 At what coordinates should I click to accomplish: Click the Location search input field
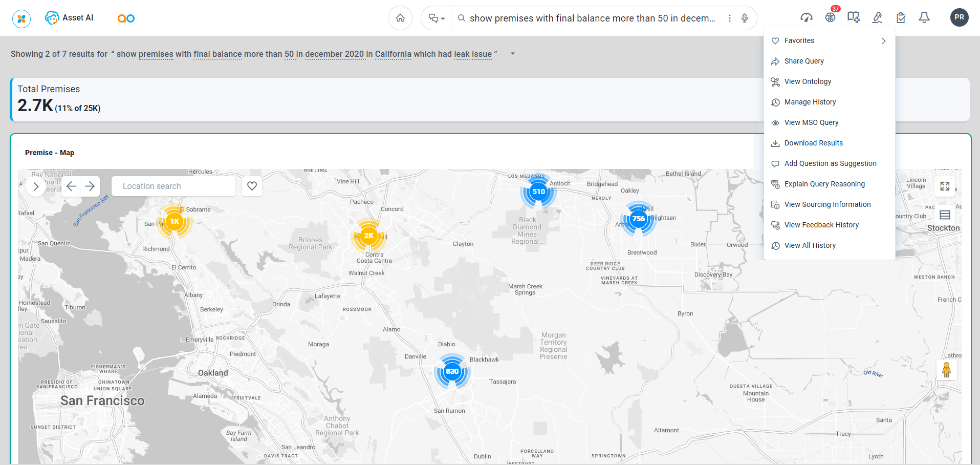tap(173, 186)
